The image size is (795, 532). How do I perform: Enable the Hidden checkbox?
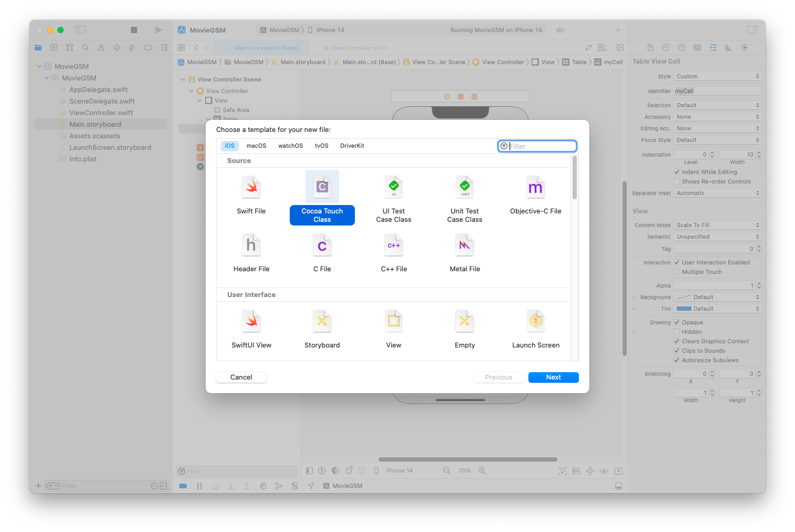click(x=677, y=332)
